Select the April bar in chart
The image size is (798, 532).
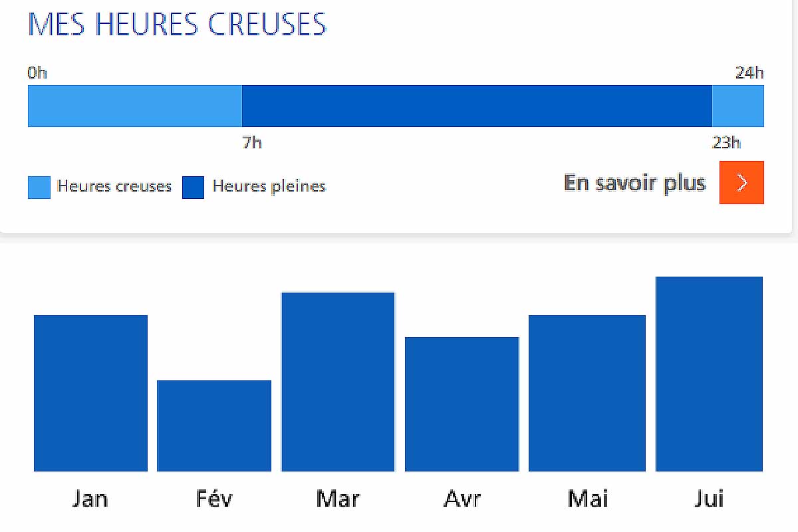pyautogui.click(x=462, y=404)
